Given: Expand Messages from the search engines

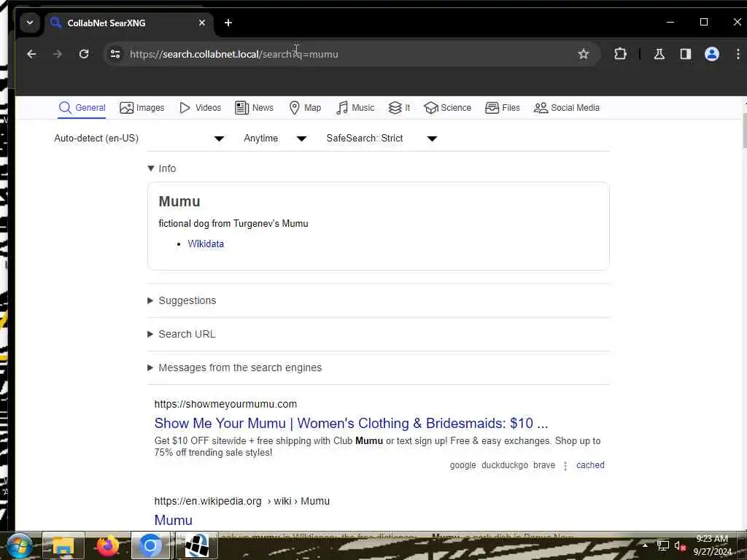Looking at the screenshot, I should pyautogui.click(x=235, y=367).
